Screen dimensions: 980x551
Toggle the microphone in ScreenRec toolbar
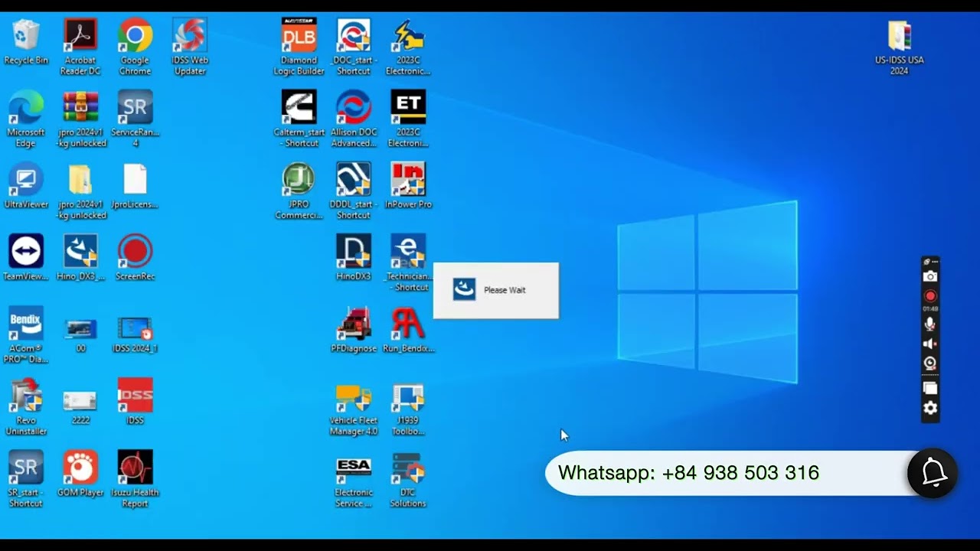[930, 324]
